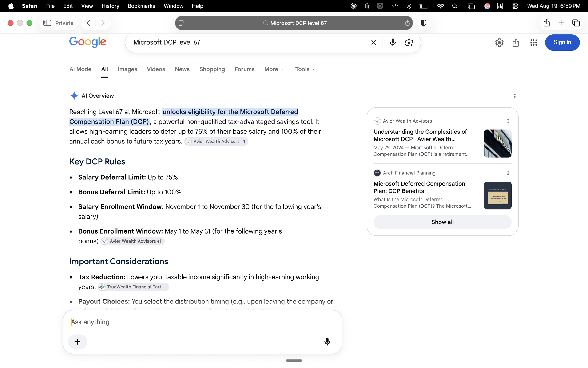Screen dimensions: 588x368
Task: Select the Videos tab
Action: 156,69
